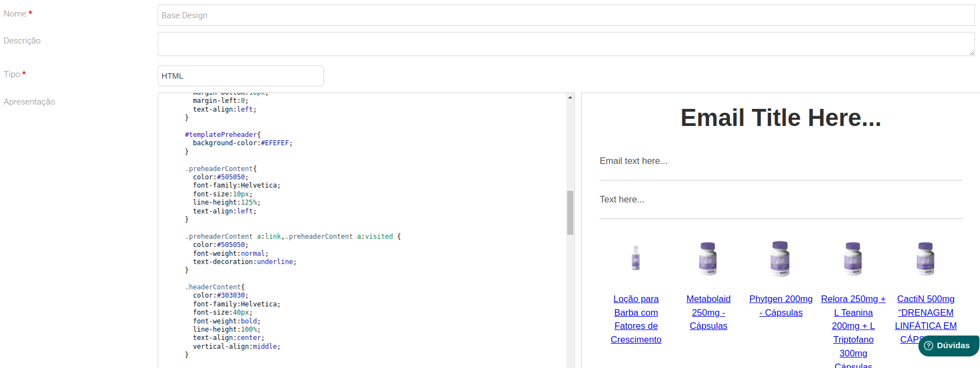The width and height of the screenshot is (980, 368).
Task: Open Loção para Barba com Fatores link
Action: click(636, 319)
